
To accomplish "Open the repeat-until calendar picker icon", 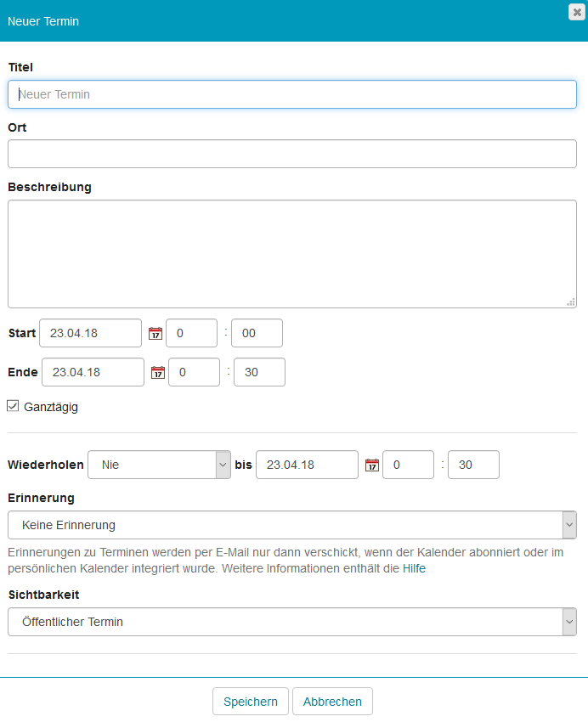I will click(371, 465).
